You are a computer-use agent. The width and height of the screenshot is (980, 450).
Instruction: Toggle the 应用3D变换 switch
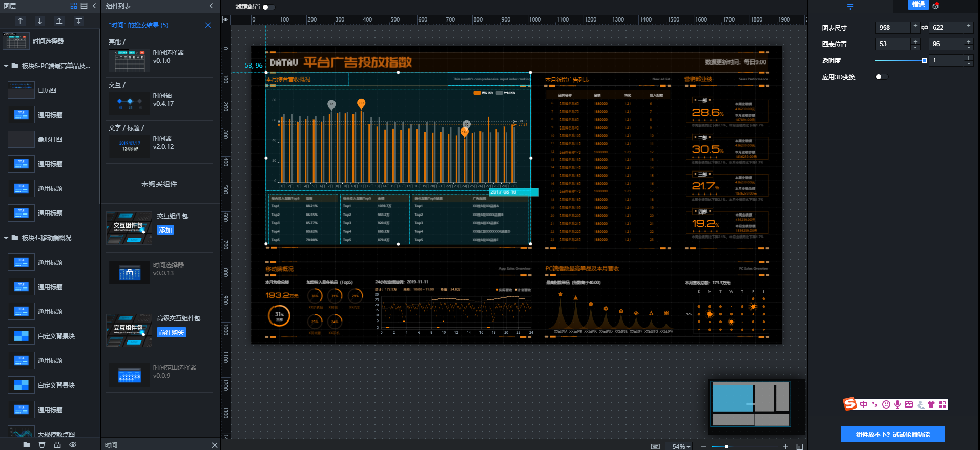tap(882, 77)
